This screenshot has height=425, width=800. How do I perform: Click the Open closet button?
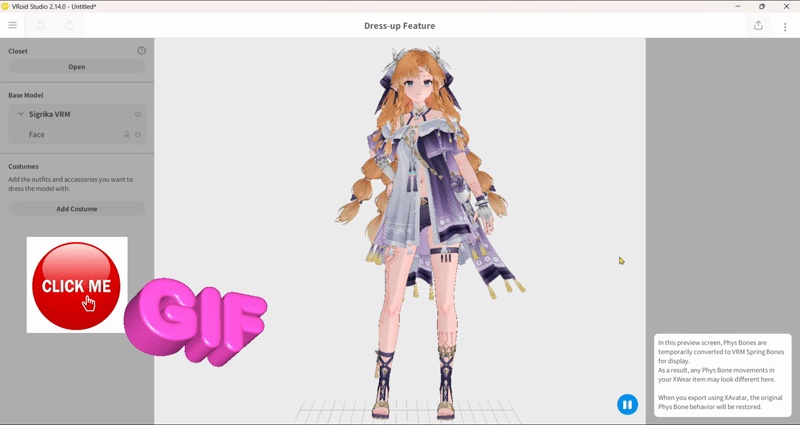(x=77, y=66)
